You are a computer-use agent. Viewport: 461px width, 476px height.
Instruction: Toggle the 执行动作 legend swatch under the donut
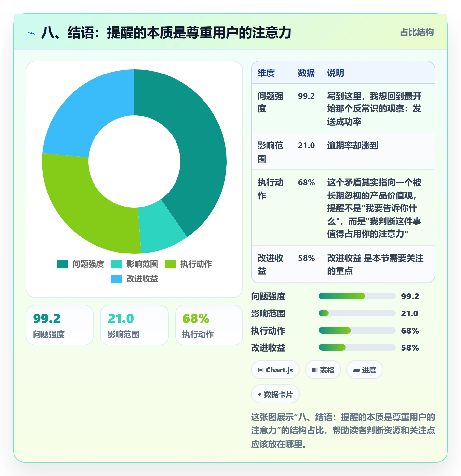pos(171,264)
